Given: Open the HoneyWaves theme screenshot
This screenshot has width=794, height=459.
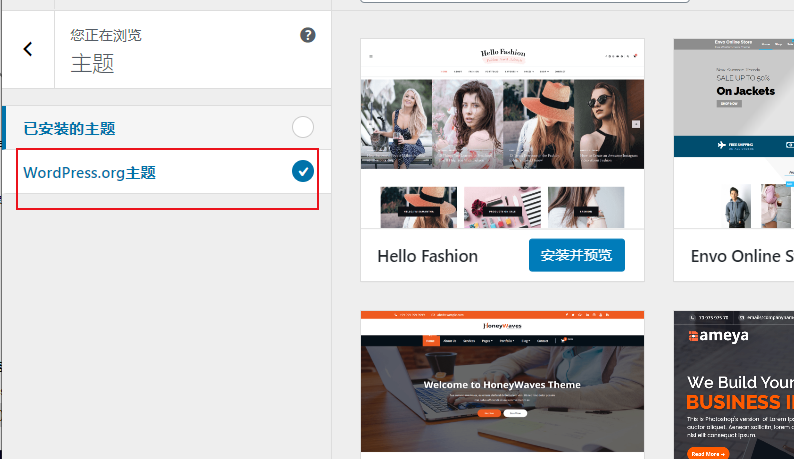Looking at the screenshot, I should 502,381.
